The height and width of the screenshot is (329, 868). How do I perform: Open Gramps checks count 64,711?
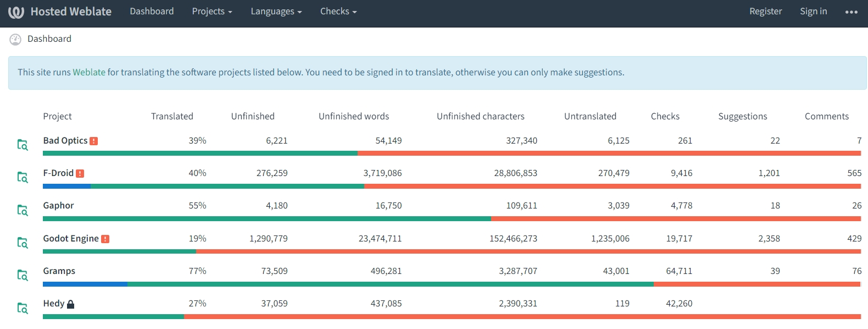(679, 271)
